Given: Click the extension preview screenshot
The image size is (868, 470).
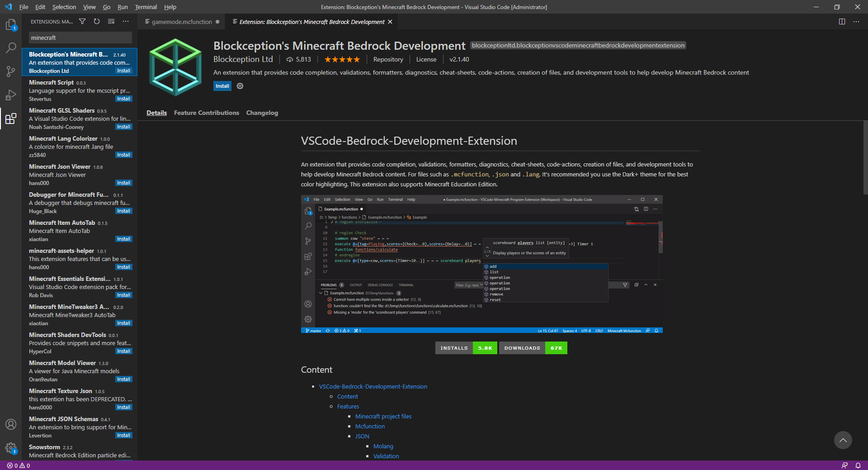Looking at the screenshot, I should coord(482,264).
